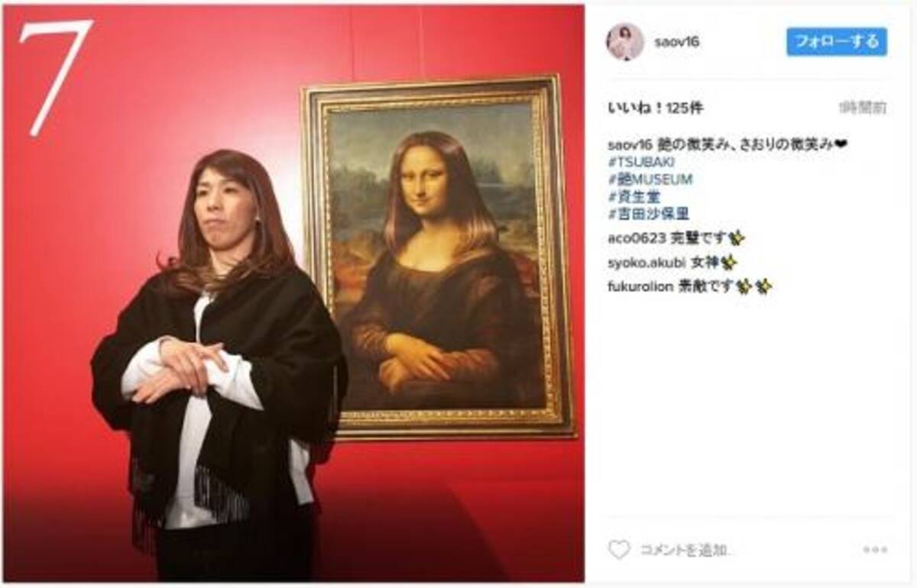Viewport: 917px width, 588px height.
Task: Open commenter fukurolion's profile
Action: (640, 286)
